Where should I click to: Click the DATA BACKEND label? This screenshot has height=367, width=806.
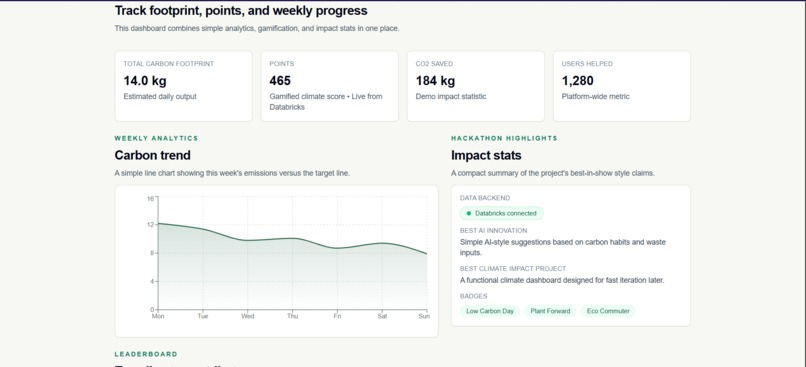click(485, 198)
